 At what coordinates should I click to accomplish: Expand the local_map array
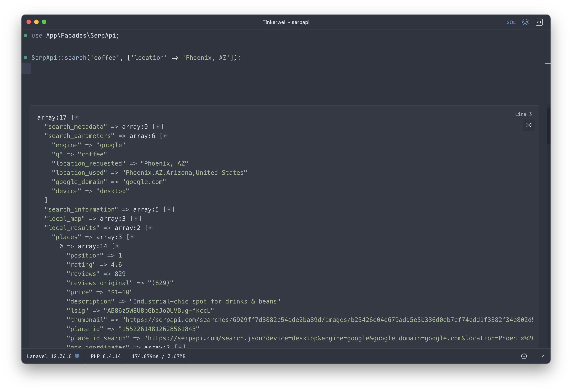(136, 219)
